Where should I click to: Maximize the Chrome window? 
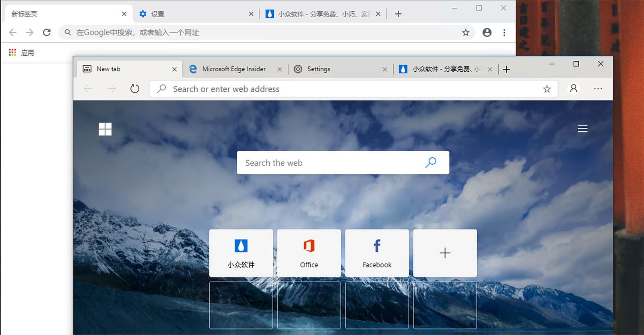(x=479, y=8)
